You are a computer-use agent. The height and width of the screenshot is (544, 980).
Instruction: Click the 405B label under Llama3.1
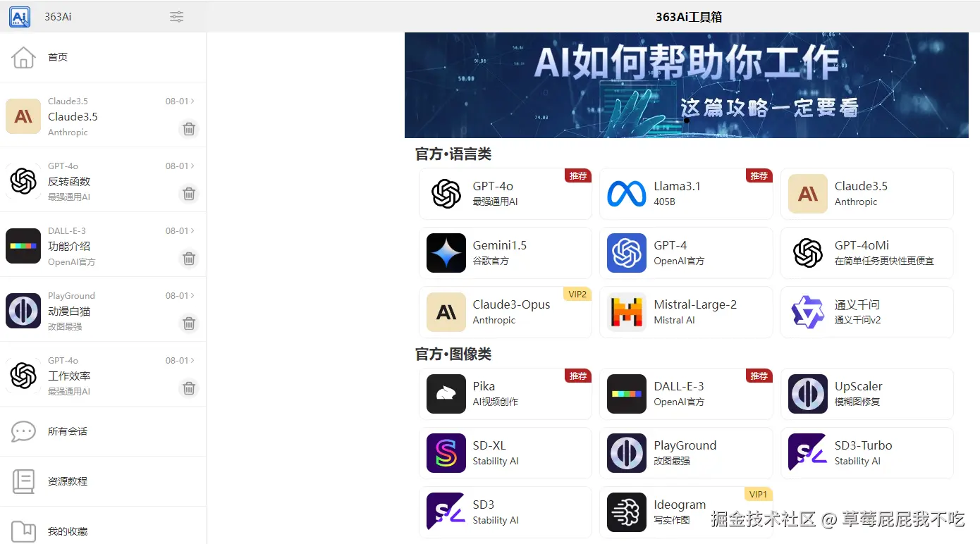point(664,202)
